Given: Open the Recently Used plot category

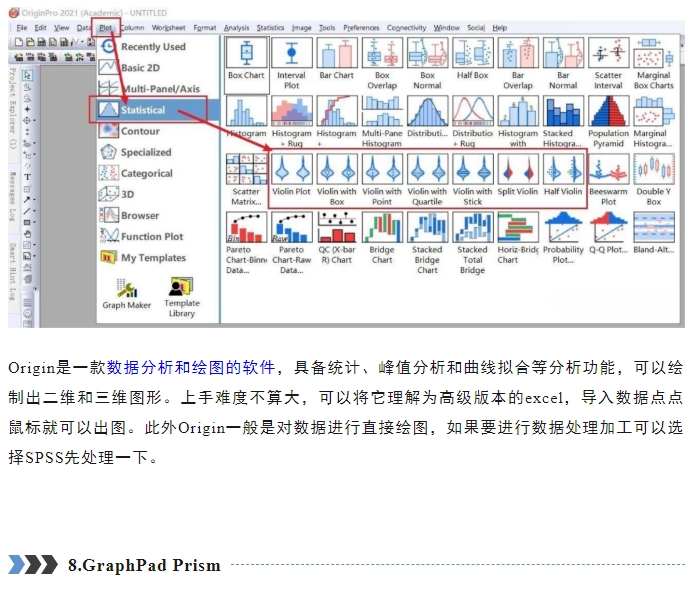Looking at the screenshot, I should [x=144, y=46].
